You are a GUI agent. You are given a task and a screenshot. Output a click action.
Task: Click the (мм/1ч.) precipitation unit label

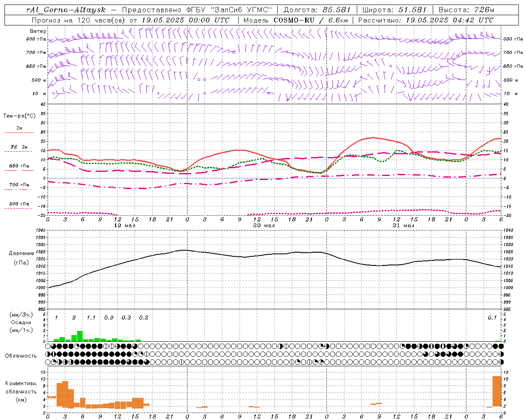[21, 330]
